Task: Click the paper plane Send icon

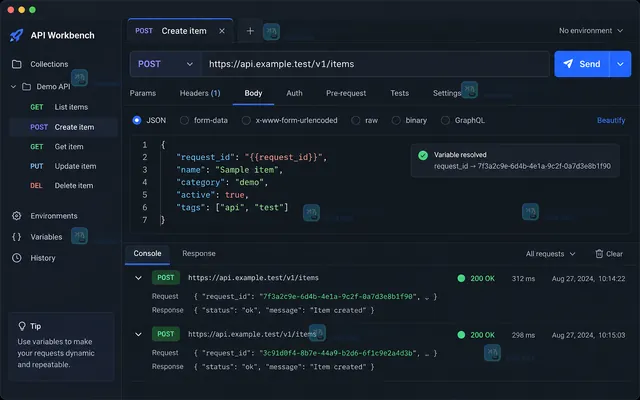Action: click(x=568, y=64)
